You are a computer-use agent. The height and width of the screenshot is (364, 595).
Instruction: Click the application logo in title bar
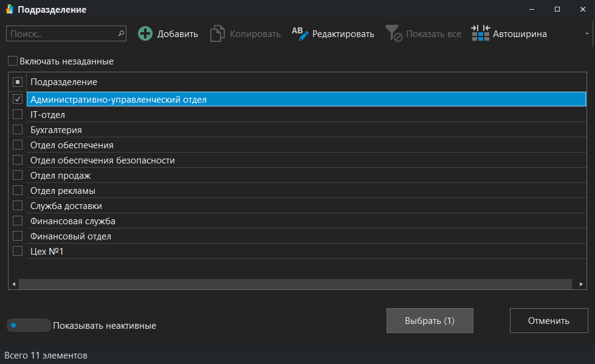10,10
